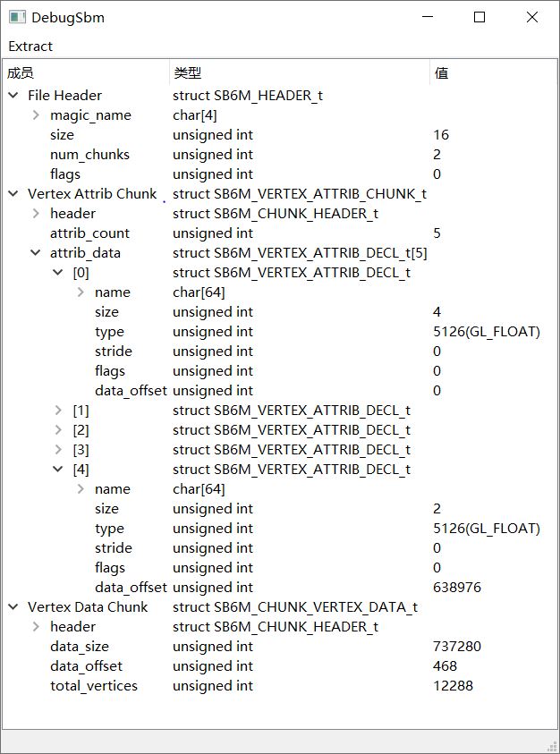This screenshot has height=754, width=560.
Task: Expand the header under Vertex Data Chunk
Action: [x=36, y=627]
